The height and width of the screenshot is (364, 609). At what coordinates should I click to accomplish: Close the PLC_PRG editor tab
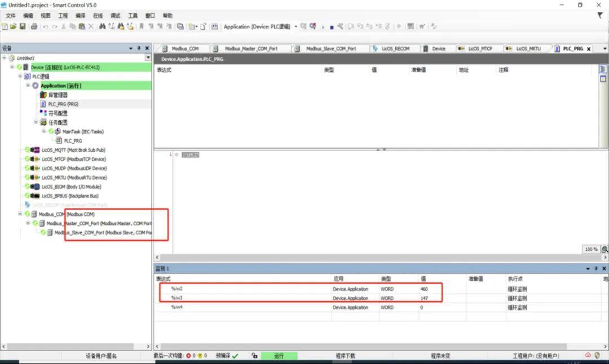coord(589,49)
